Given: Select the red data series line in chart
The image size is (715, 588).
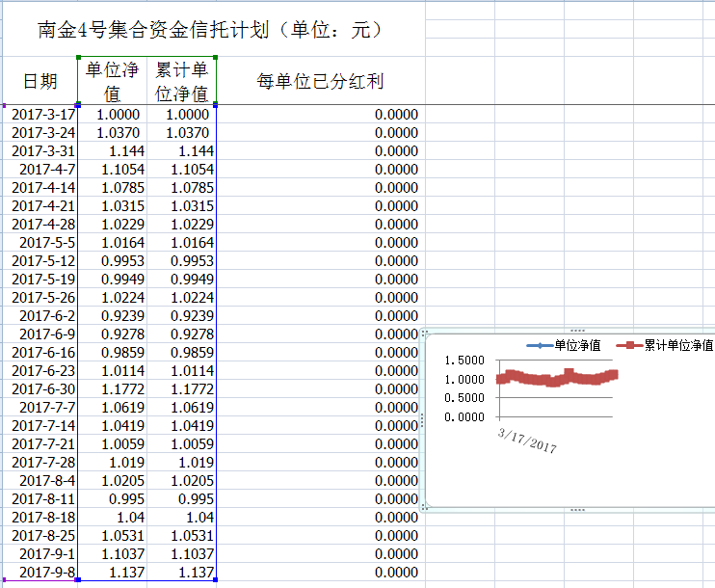Looking at the screenshot, I should tap(559, 378).
